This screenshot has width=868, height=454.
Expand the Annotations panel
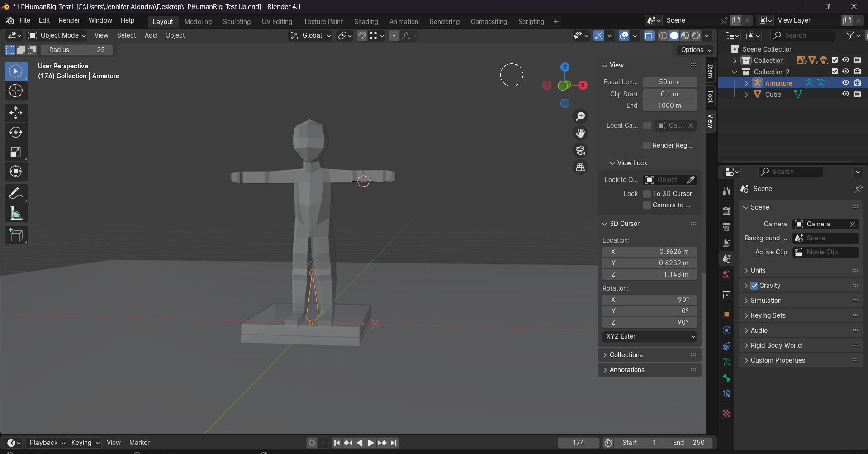pyautogui.click(x=649, y=370)
